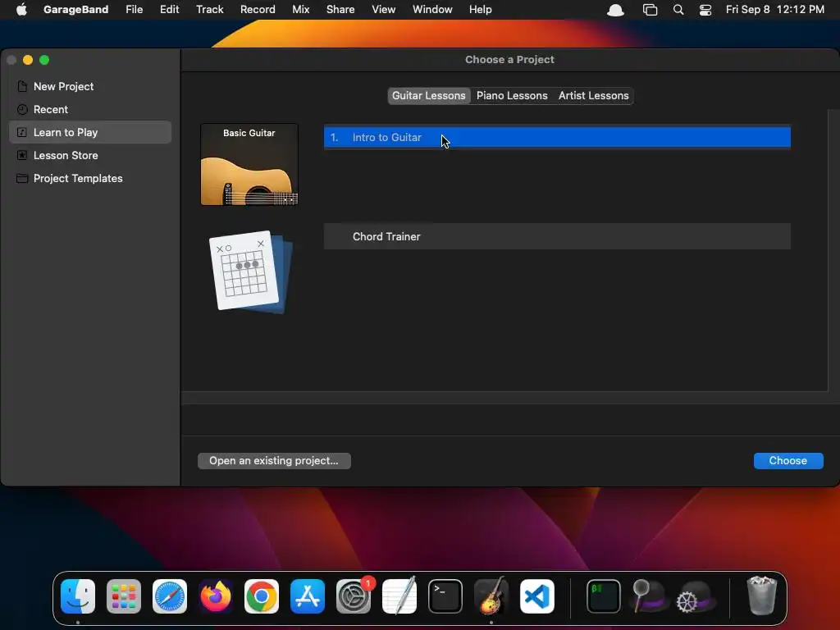Viewport: 840px width, 630px height.
Task: Click the Recent clock icon
Action: [x=22, y=109]
